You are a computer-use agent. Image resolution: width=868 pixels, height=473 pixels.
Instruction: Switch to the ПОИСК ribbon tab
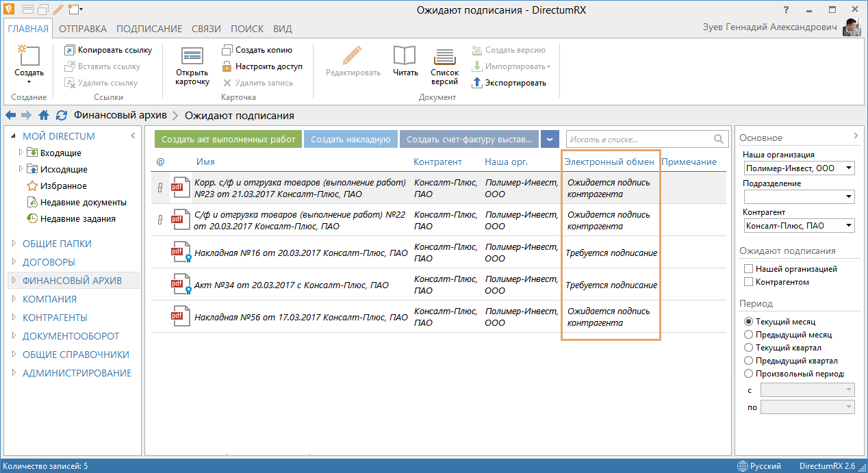[x=247, y=29]
